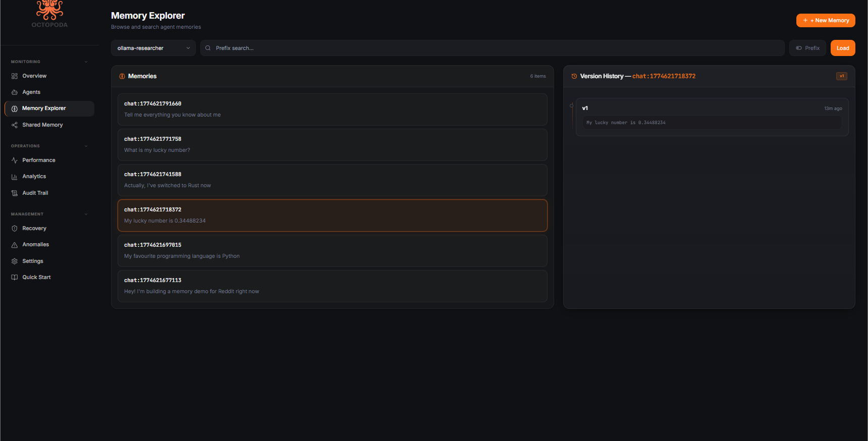Click the plus icon on New Memory

pos(805,21)
